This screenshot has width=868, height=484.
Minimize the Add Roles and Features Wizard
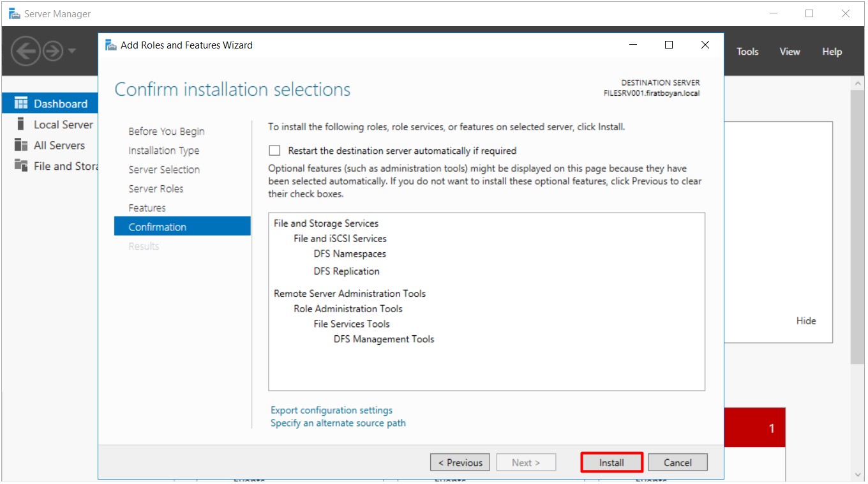point(633,45)
